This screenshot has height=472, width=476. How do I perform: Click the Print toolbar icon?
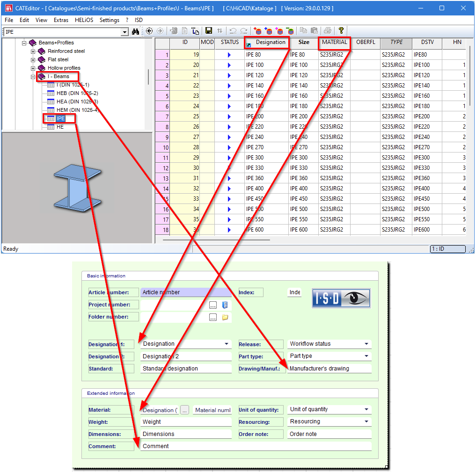click(328, 30)
